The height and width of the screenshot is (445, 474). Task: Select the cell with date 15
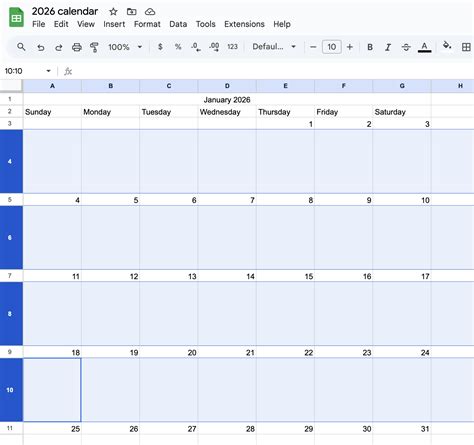coord(285,276)
